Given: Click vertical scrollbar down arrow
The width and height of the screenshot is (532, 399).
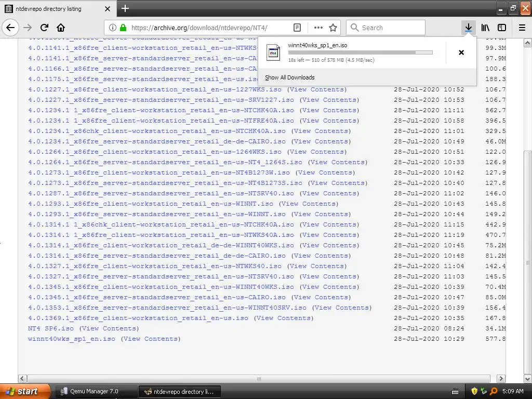Looking at the screenshot, I should 528,379.
